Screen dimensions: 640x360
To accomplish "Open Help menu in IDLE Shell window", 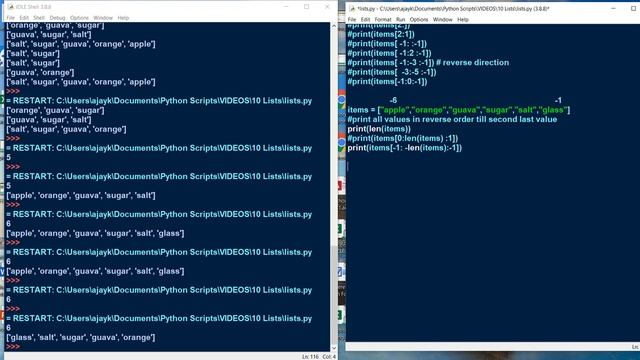I will coord(123,18).
